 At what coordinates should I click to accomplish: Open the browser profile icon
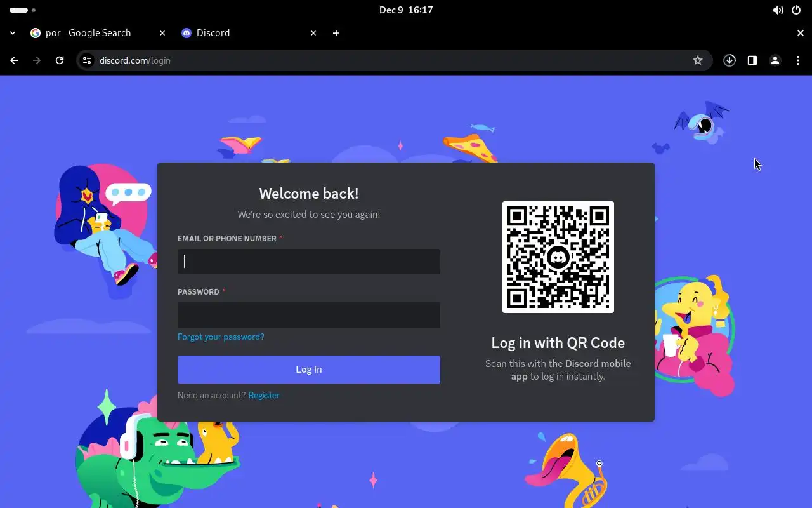point(775,60)
